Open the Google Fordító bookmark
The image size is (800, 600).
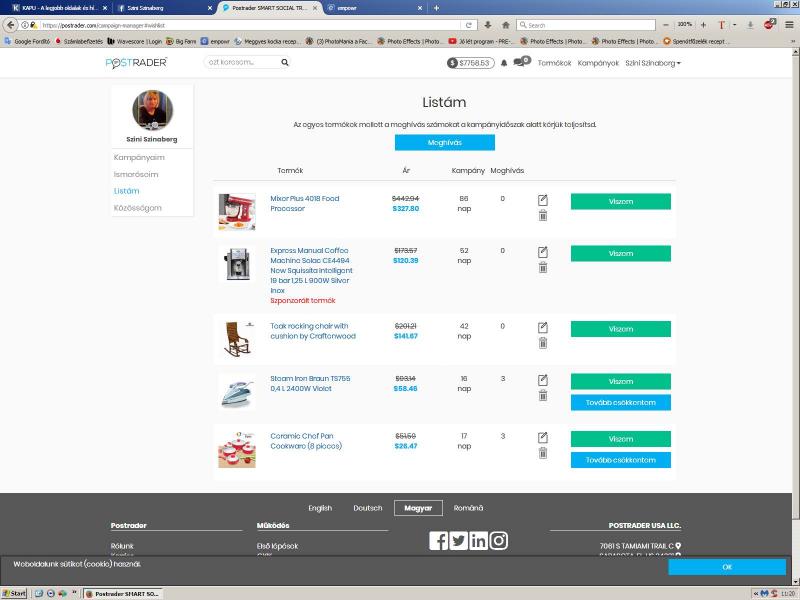tap(27, 41)
